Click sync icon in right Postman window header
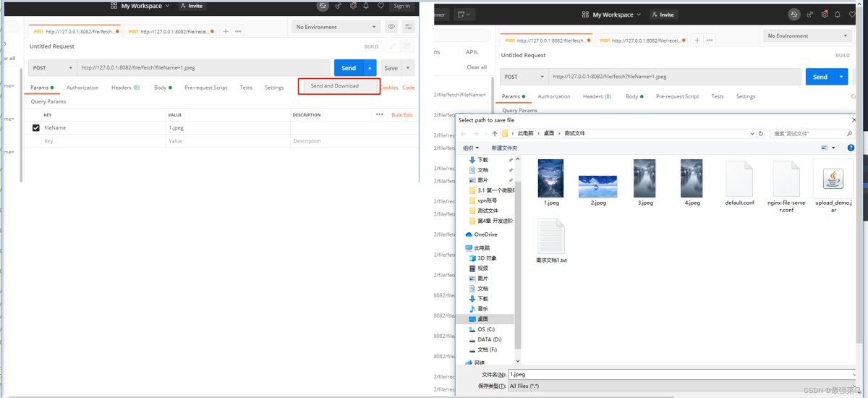 coord(794,14)
